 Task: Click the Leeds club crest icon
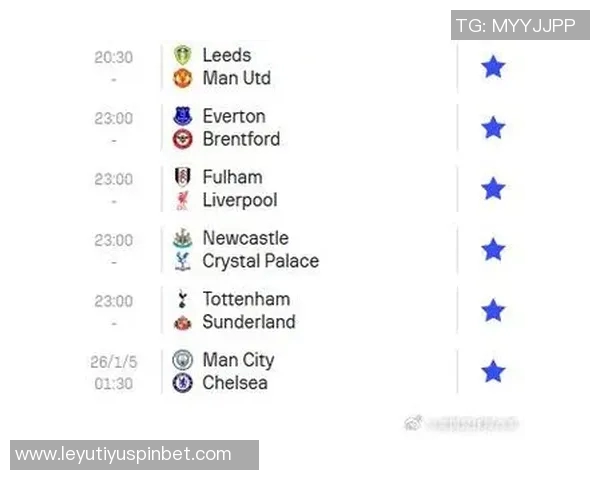click(182, 55)
